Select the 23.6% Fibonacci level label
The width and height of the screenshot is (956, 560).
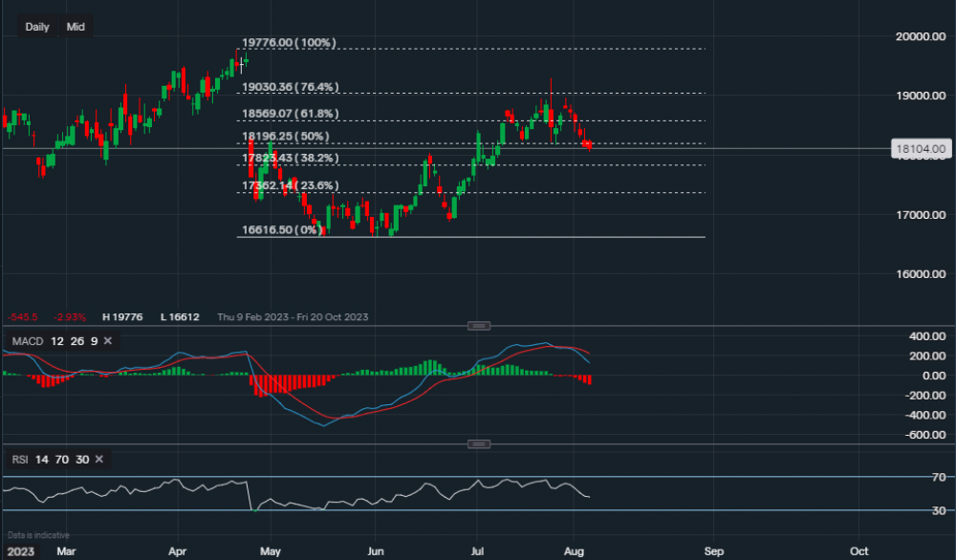[291, 185]
